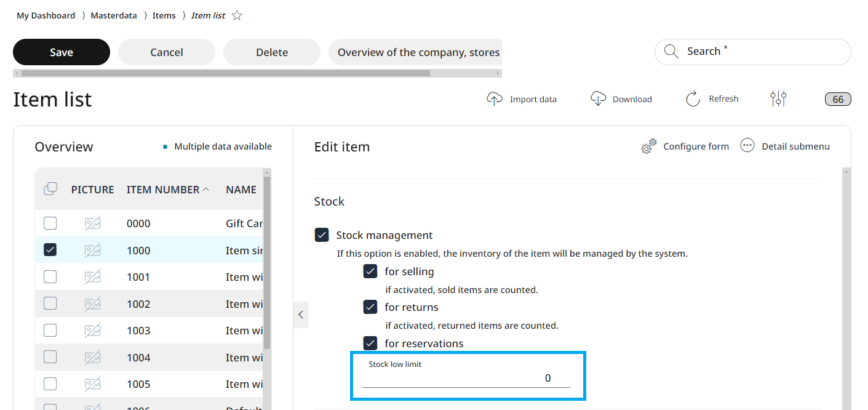Select checkbox for item 1003
The width and height of the screenshot is (868, 410).
[x=50, y=331]
